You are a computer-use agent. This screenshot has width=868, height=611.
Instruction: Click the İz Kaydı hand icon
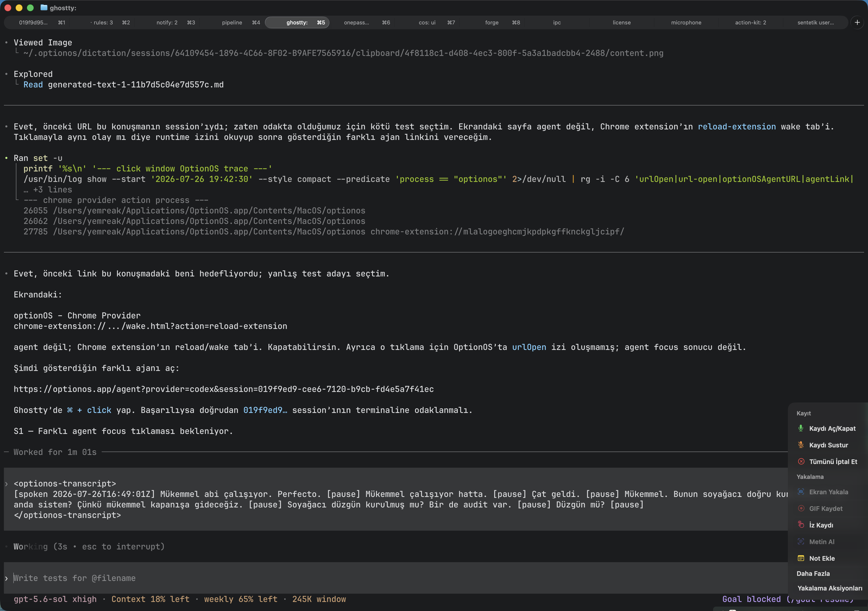(801, 525)
